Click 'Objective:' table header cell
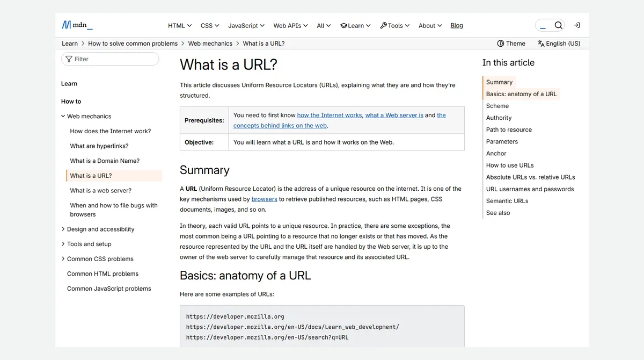644x360 pixels. (x=204, y=142)
